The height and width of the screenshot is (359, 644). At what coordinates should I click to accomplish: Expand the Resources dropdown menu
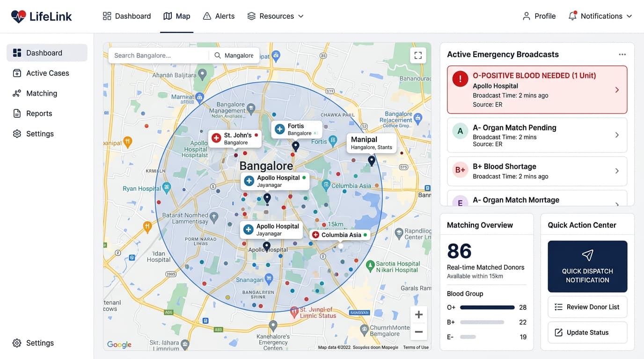point(276,16)
